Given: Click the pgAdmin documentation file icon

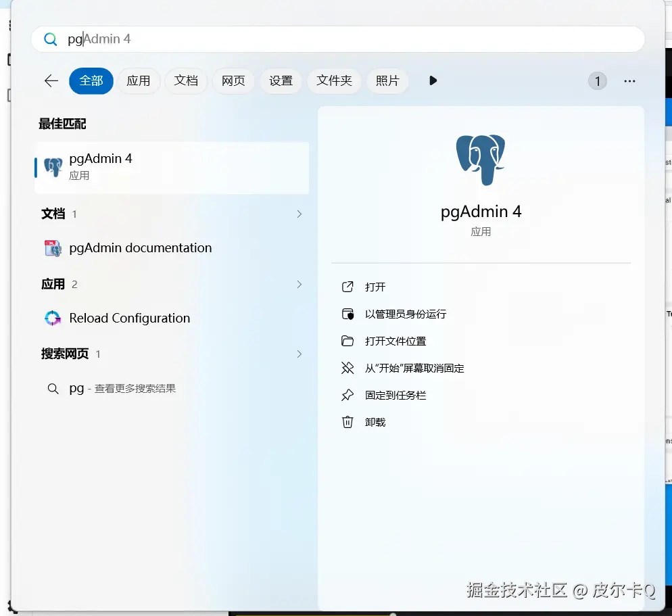Looking at the screenshot, I should (53, 248).
